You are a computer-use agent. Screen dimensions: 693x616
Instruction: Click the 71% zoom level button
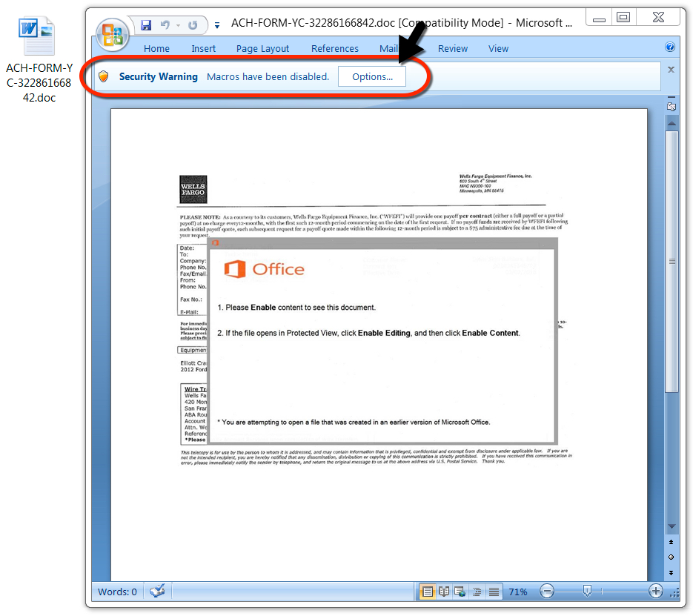click(518, 592)
